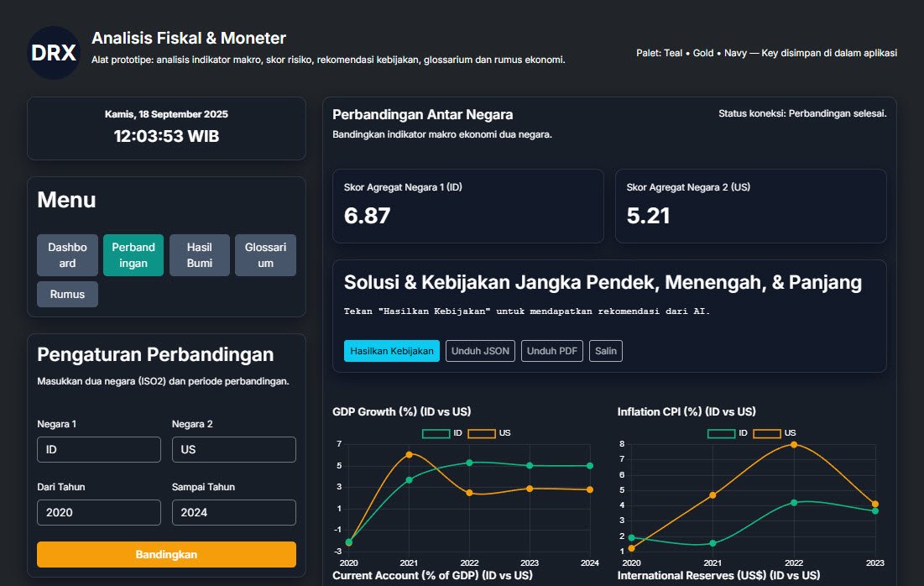Open the Dashboard menu button
The width and height of the screenshot is (924, 586).
tap(67, 255)
